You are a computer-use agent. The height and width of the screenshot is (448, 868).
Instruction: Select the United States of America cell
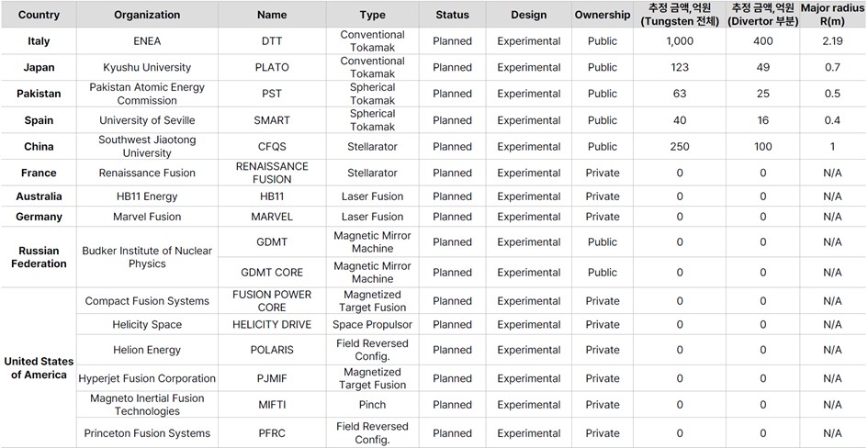click(x=39, y=368)
